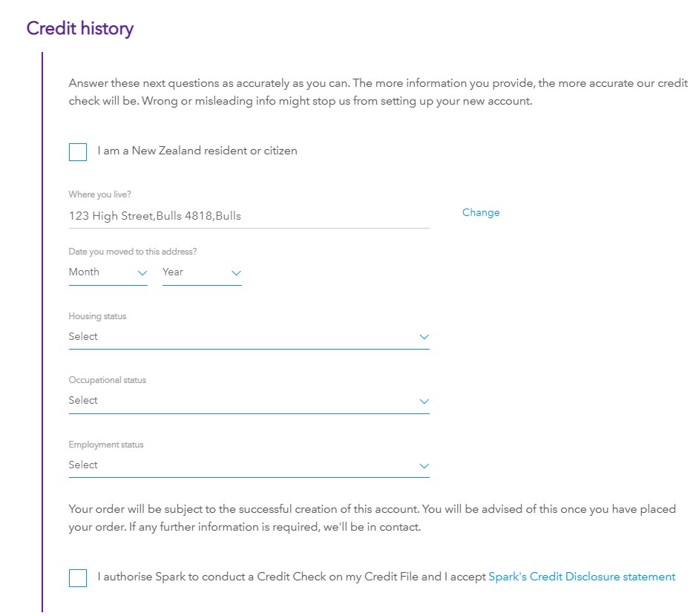
Task: Click the Month dropdown chevron arrow
Action: [x=142, y=273]
